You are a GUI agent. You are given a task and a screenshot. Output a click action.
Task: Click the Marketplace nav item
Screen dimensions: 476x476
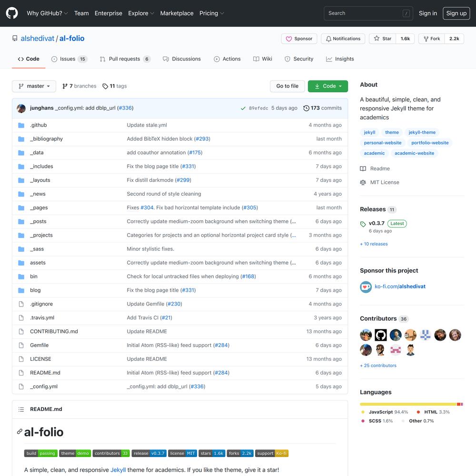point(177,13)
